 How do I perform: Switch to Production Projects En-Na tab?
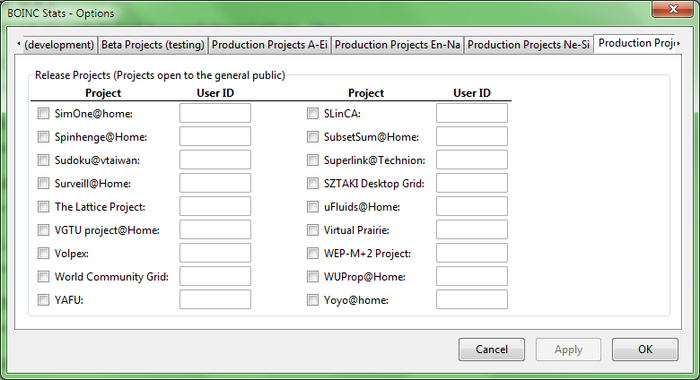click(397, 45)
